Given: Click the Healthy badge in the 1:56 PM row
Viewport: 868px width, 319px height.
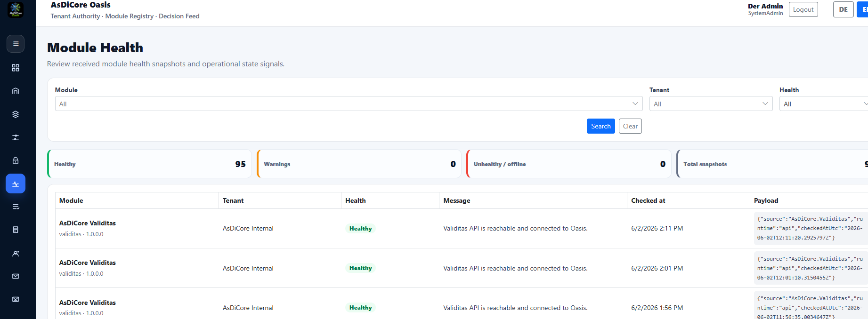Looking at the screenshot, I should click(360, 308).
